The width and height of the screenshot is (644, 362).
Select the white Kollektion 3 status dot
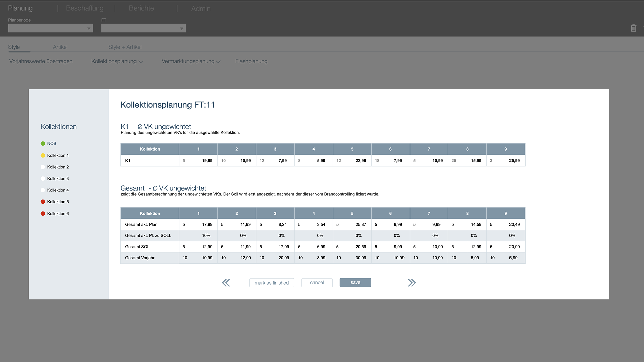point(43,179)
